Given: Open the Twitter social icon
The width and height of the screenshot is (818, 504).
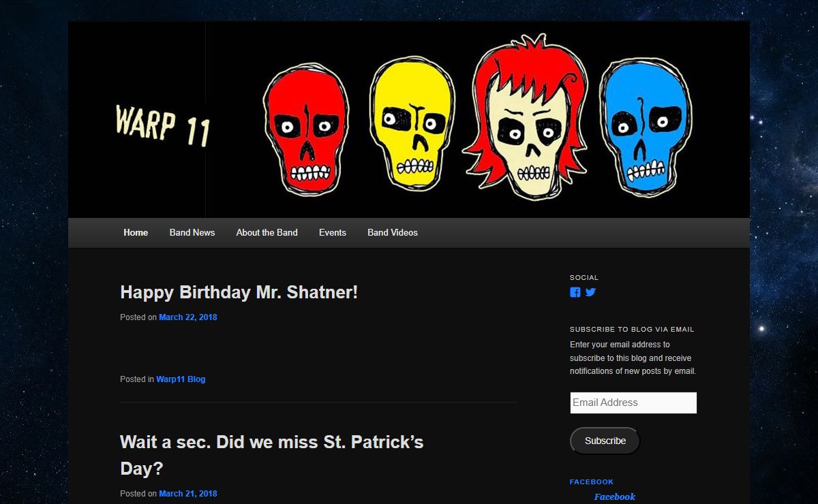Looking at the screenshot, I should point(590,292).
